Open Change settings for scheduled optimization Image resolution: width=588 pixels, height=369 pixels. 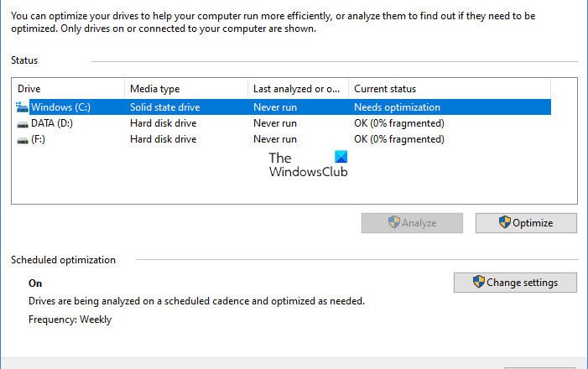click(515, 283)
